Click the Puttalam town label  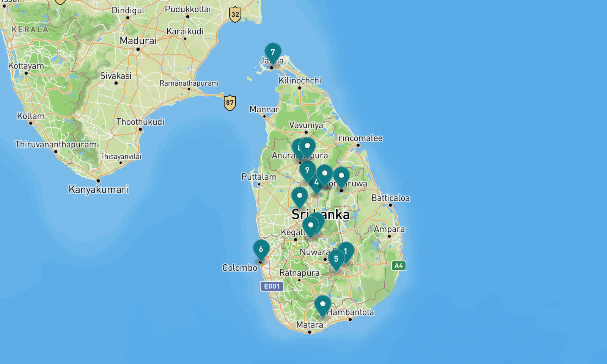[x=259, y=177]
